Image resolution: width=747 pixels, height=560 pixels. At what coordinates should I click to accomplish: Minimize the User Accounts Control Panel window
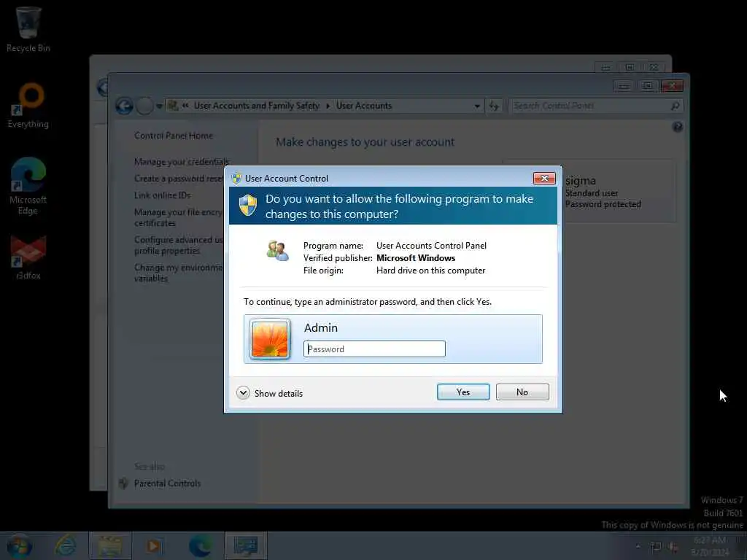click(623, 86)
